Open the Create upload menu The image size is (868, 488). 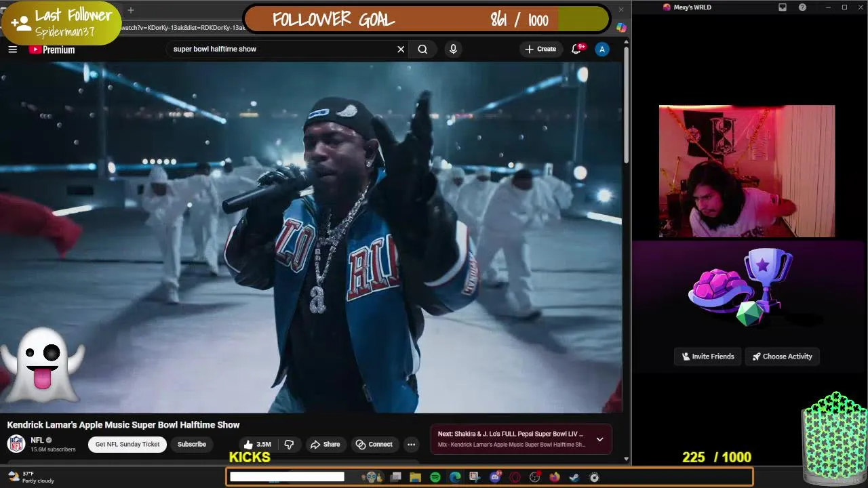540,49
